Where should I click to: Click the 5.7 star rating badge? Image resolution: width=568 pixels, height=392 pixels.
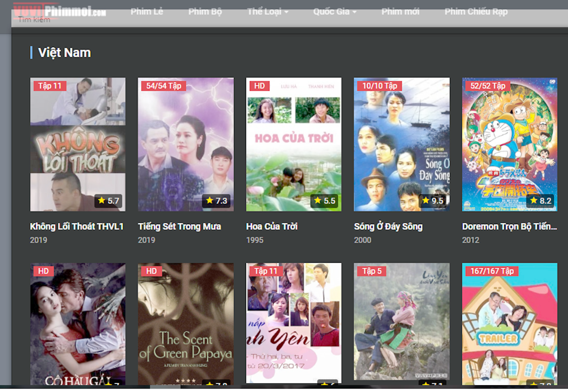(108, 201)
